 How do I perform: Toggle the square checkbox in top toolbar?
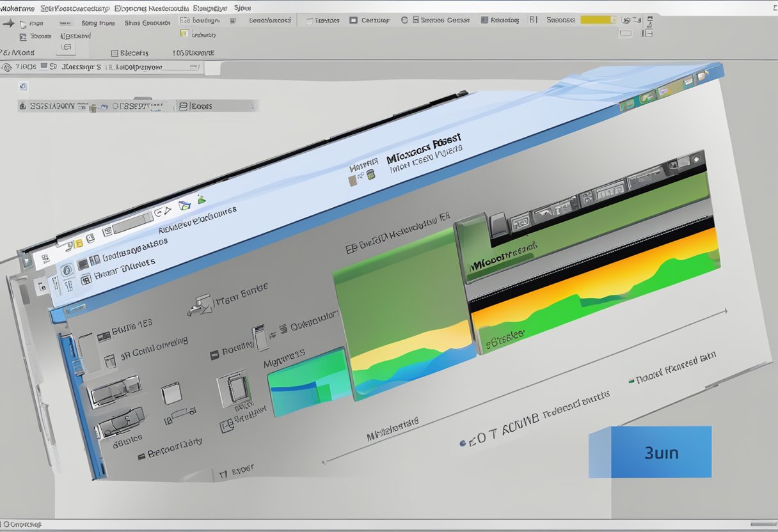point(353,20)
